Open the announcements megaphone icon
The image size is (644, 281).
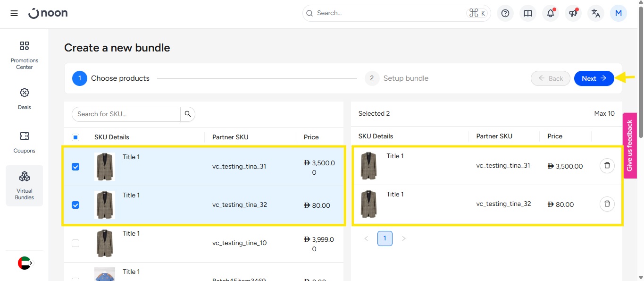(573, 13)
